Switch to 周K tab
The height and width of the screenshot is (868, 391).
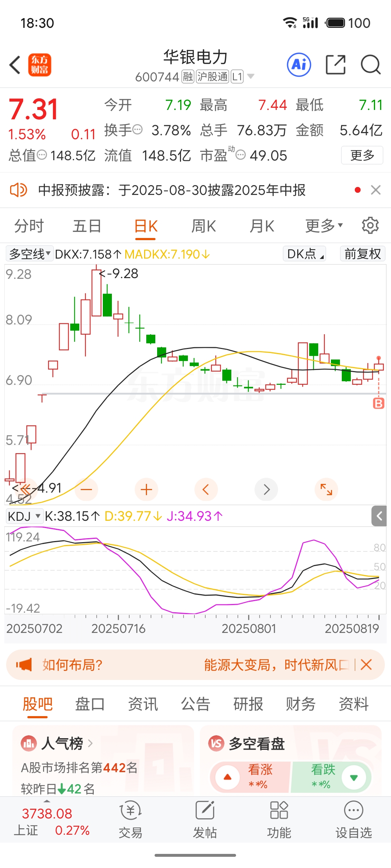tap(203, 226)
